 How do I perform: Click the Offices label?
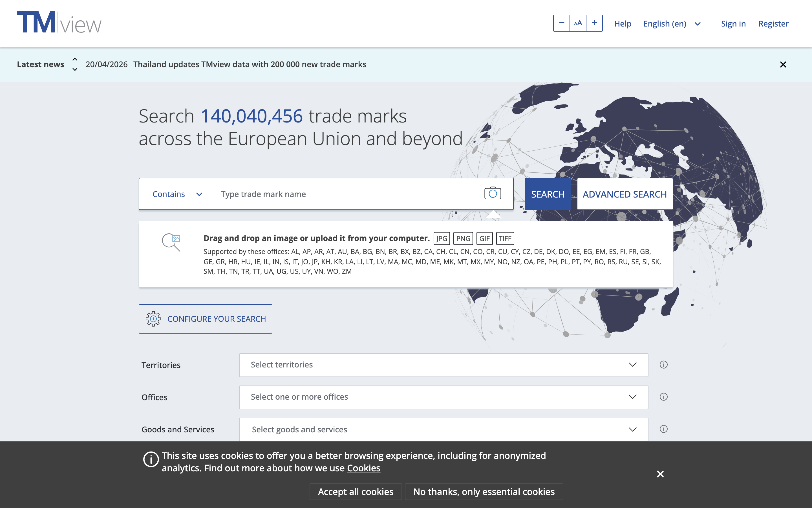(154, 397)
